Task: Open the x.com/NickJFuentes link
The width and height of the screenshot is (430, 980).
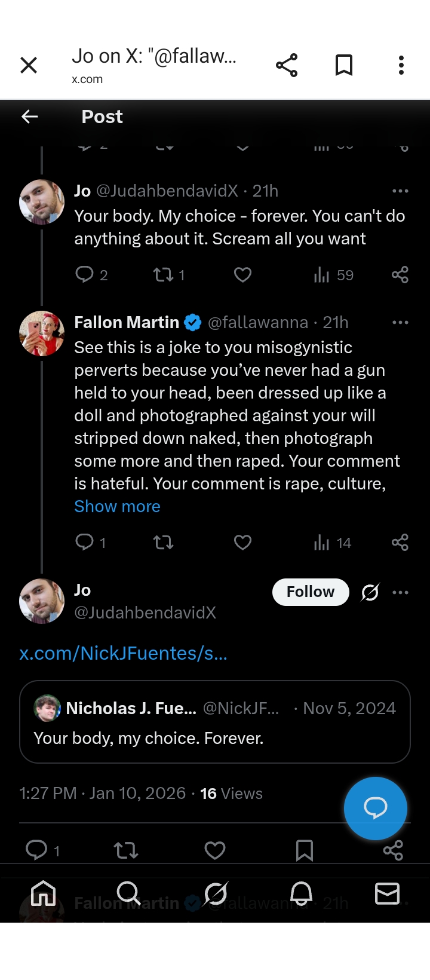Action: pyautogui.click(x=123, y=654)
